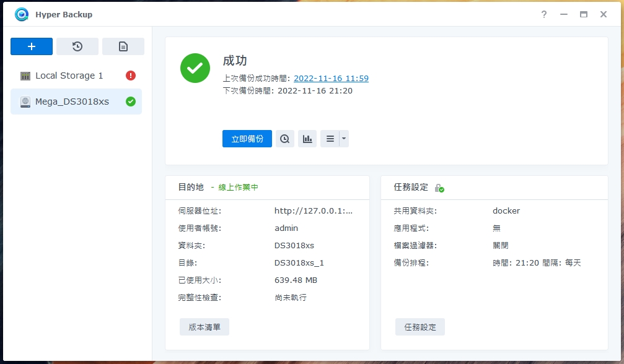
Task: Open the backup explorer magnifier icon
Action: click(284, 139)
